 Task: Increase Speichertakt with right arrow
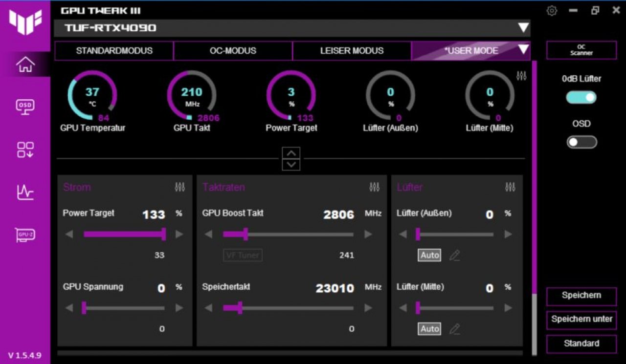click(368, 308)
